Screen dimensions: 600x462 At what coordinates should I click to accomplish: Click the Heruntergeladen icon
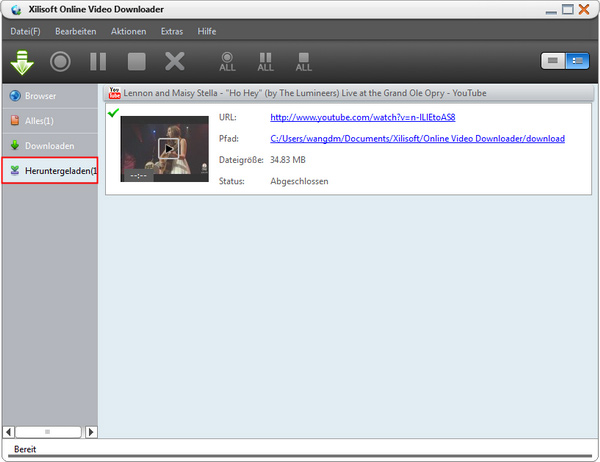(15, 170)
